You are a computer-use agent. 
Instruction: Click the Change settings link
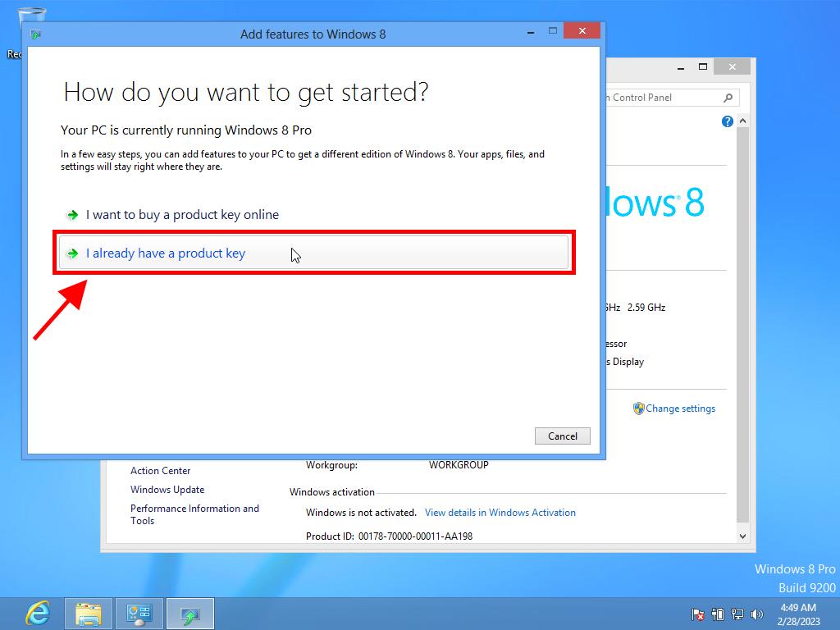tap(680, 409)
